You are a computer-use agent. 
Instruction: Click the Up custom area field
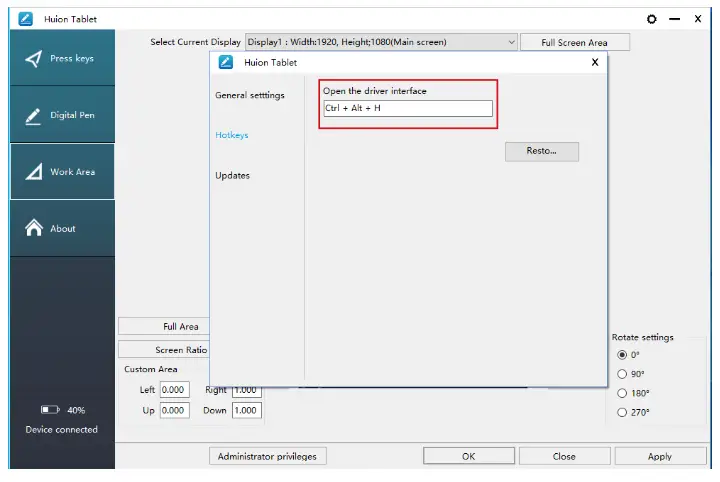175,410
